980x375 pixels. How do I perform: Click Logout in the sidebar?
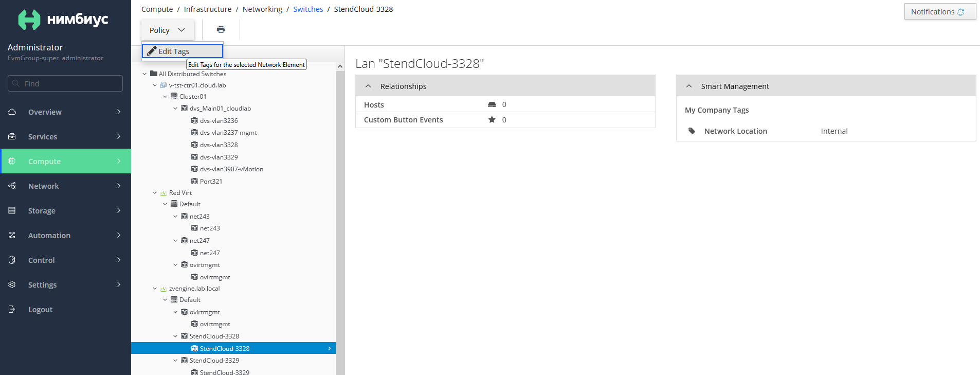(x=65, y=309)
